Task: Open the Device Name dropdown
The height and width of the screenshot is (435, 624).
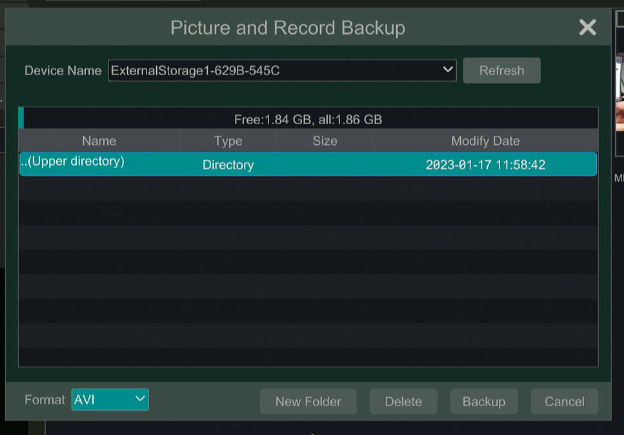Action: click(x=282, y=70)
